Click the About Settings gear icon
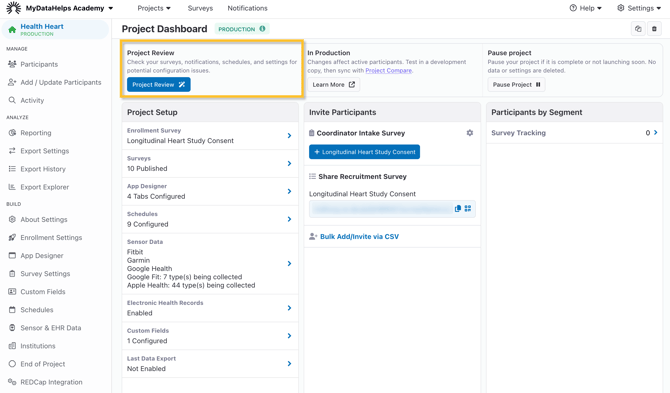This screenshot has height=393, width=670. (x=12, y=219)
